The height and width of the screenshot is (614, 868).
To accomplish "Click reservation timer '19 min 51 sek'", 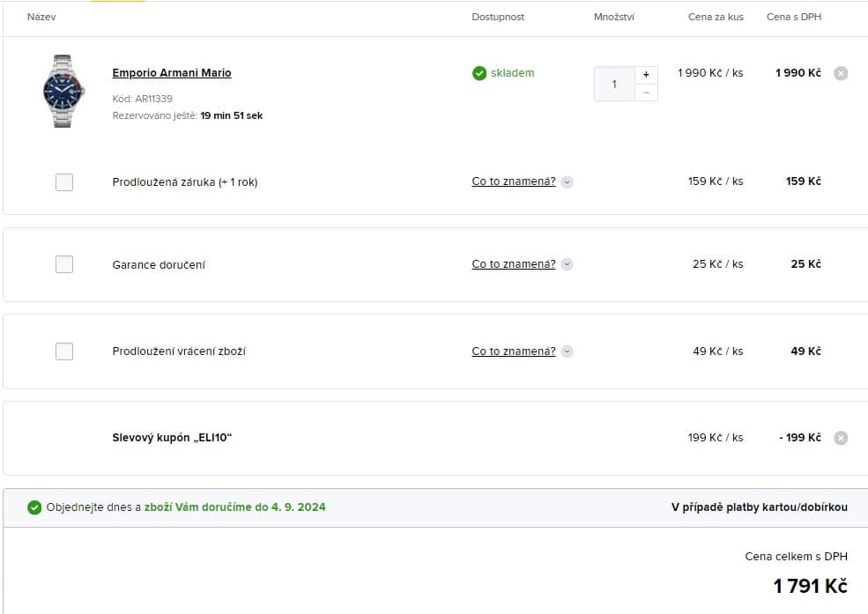I will pos(232,115).
